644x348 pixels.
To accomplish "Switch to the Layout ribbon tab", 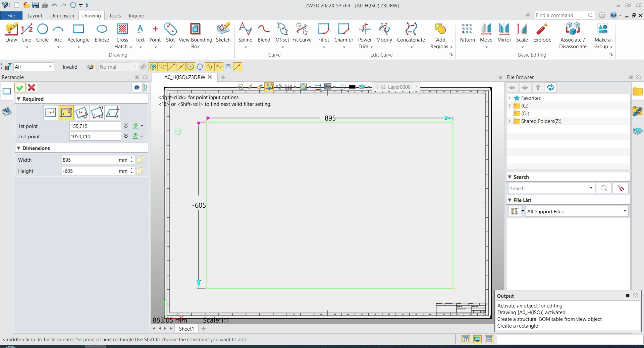I will tap(35, 15).
